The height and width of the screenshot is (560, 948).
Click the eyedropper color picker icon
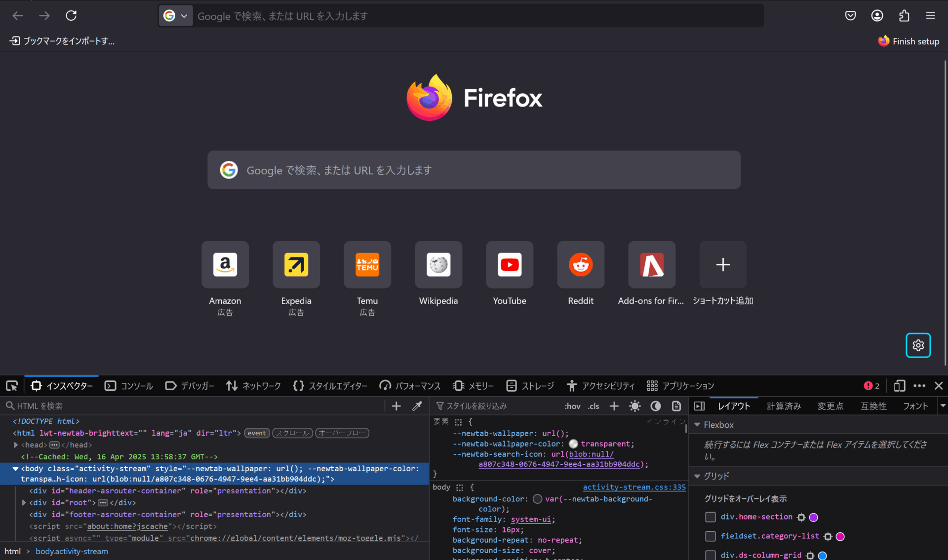(417, 406)
